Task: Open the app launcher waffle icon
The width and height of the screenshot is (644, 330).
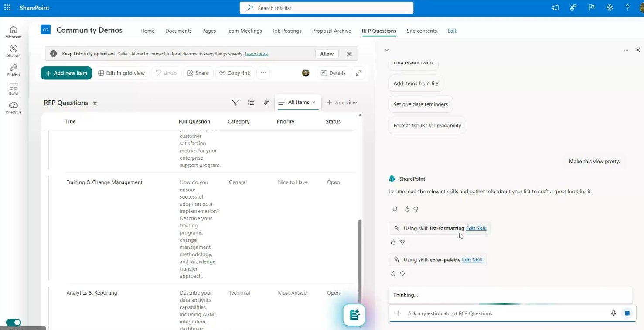Action: (7, 8)
